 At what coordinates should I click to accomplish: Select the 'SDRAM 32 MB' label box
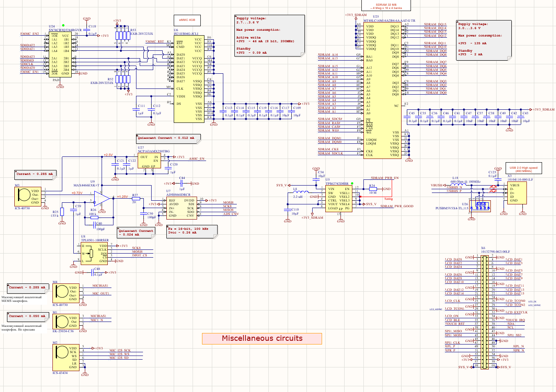click(x=386, y=5)
